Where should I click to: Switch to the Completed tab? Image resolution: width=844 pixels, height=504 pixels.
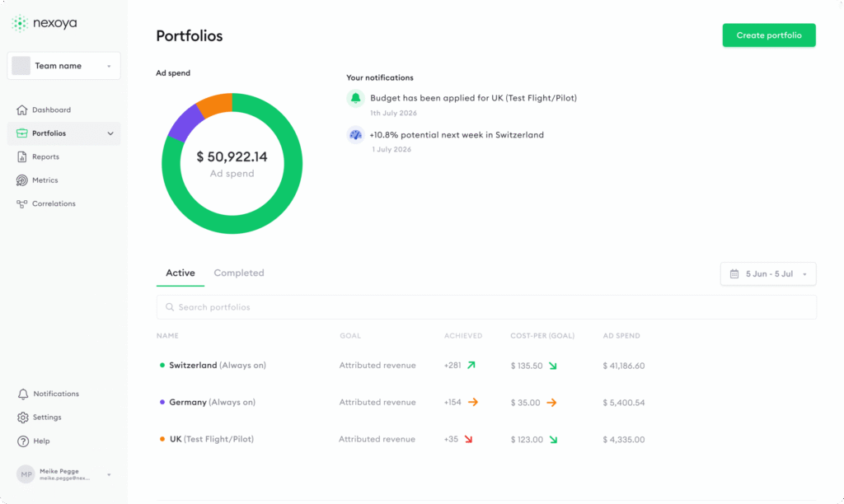coord(239,273)
